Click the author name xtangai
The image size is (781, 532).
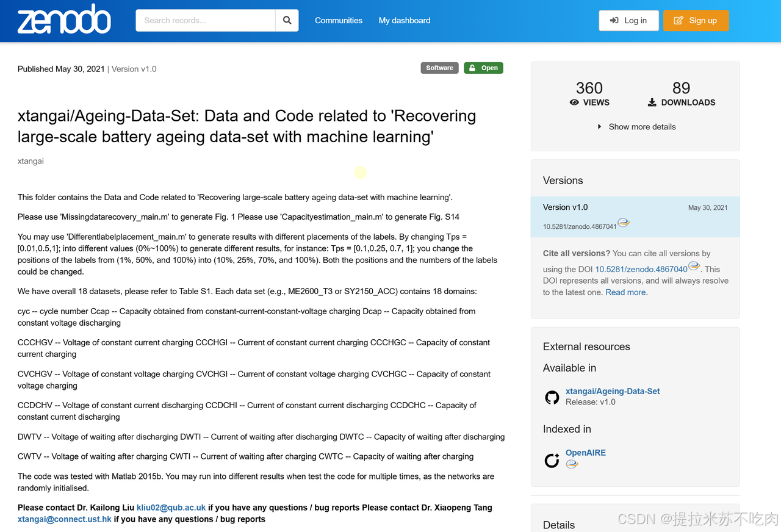pos(31,161)
